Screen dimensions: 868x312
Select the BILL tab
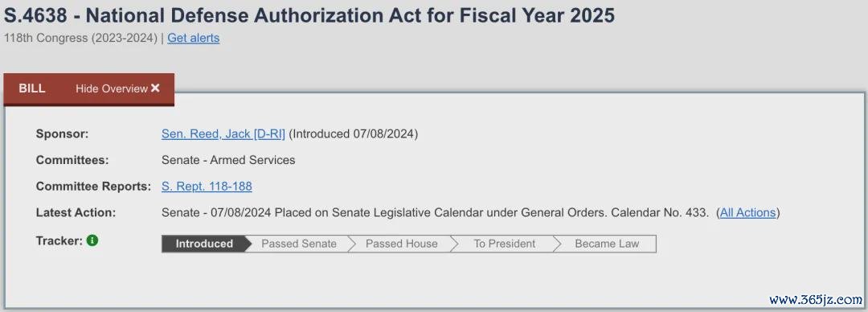32,88
